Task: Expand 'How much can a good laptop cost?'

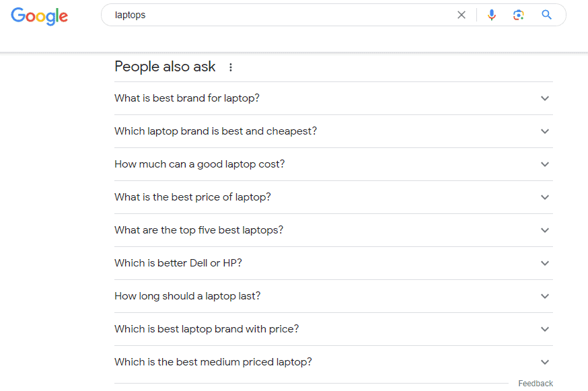Action: point(545,164)
